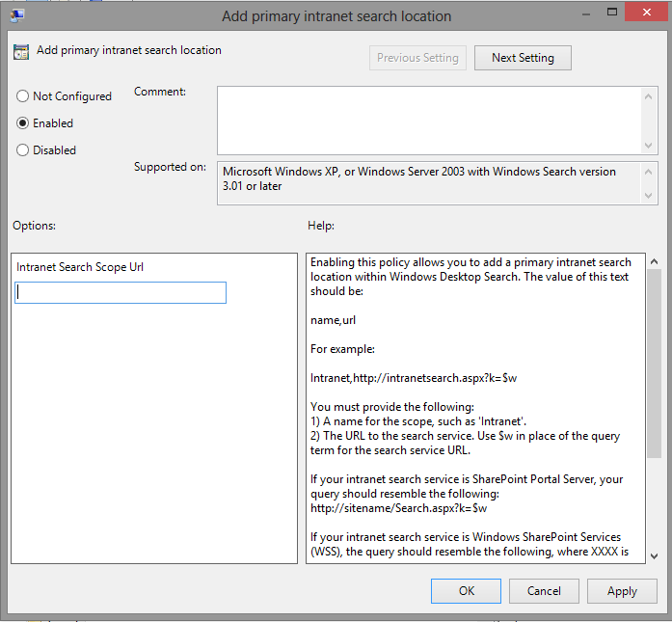
Task: Click the Help pane scroll up arrow
Action: pyautogui.click(x=654, y=261)
